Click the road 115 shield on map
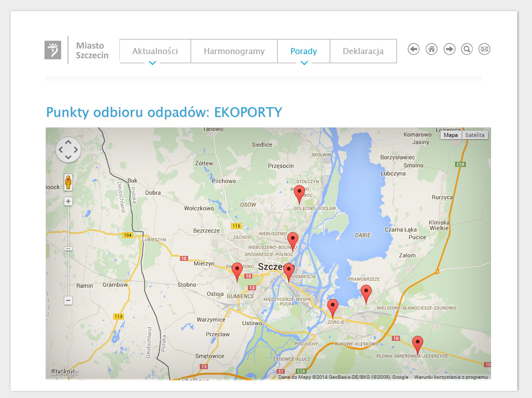532x398 pixels. (236, 226)
